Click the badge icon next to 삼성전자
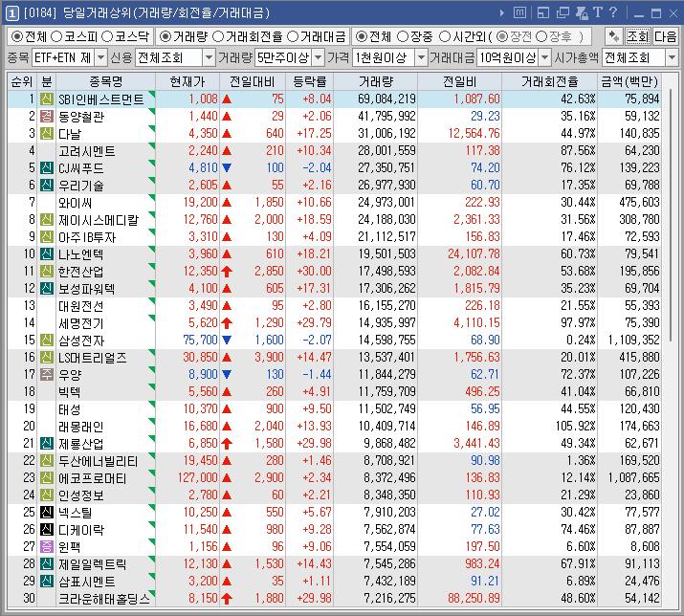Screen dimensions: 684x616 pos(47,340)
